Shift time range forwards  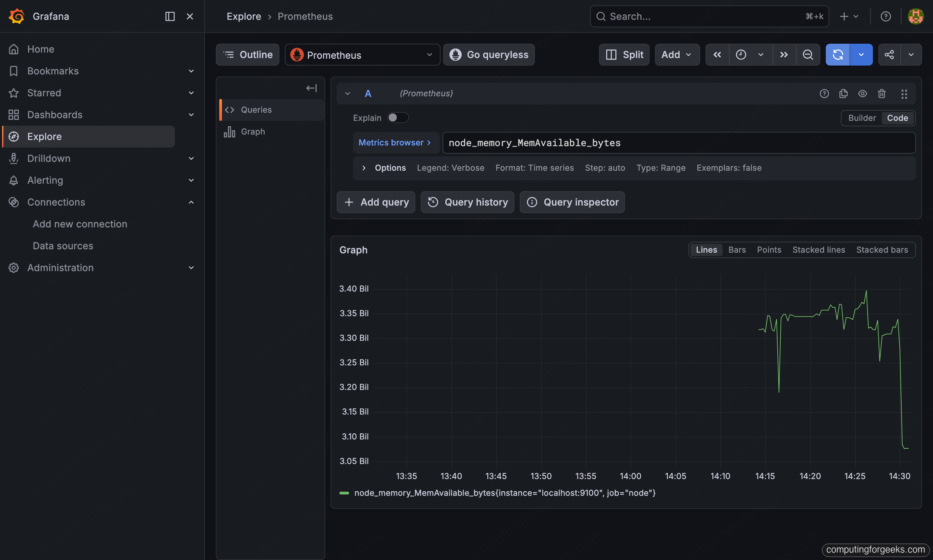[x=784, y=55]
